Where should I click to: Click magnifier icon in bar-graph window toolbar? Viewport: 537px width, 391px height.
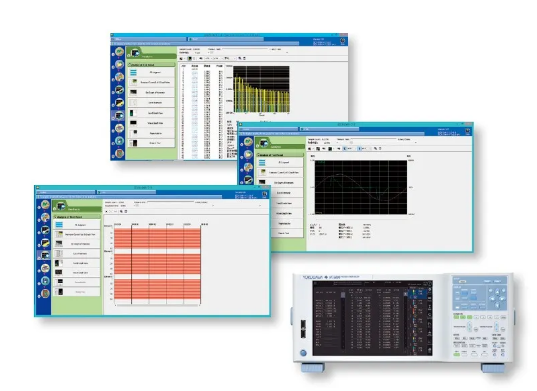click(240, 59)
